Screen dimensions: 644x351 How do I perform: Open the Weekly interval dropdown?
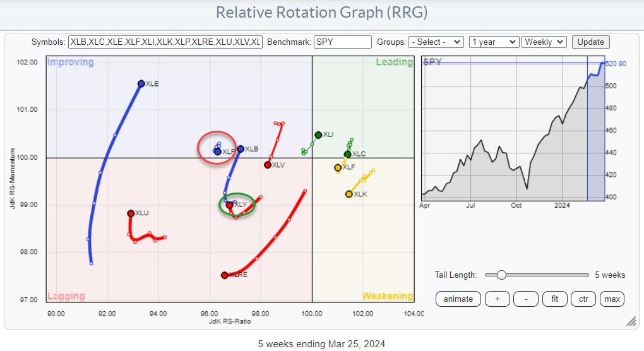click(545, 42)
